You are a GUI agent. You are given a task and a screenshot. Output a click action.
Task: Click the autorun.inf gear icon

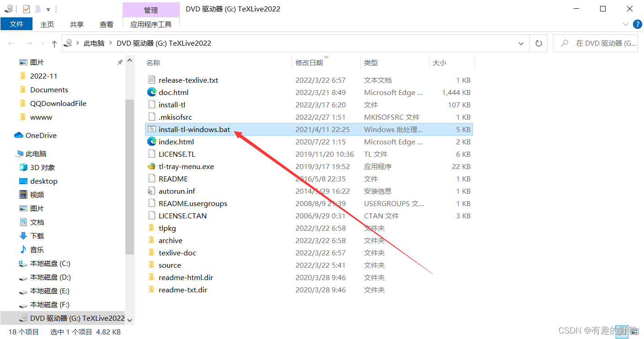tap(152, 191)
